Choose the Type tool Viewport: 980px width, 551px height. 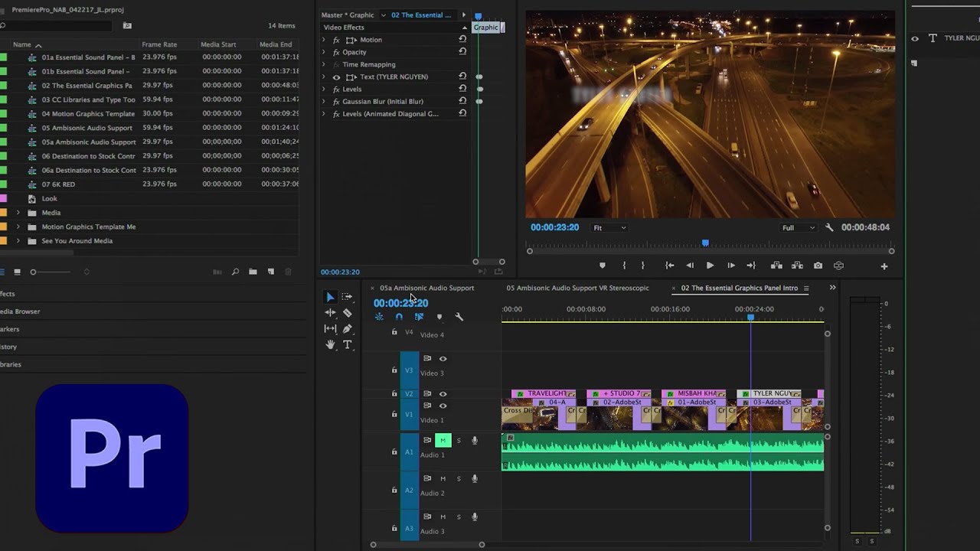click(x=347, y=344)
